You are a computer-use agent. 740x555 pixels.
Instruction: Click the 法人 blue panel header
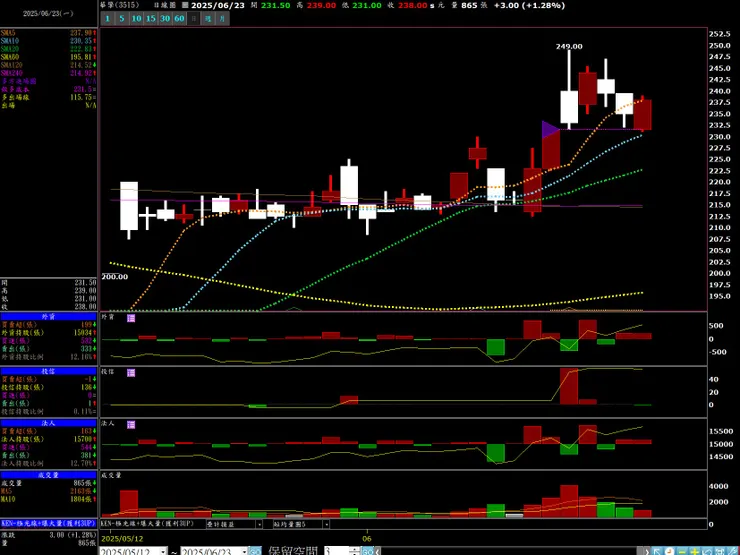(49, 423)
